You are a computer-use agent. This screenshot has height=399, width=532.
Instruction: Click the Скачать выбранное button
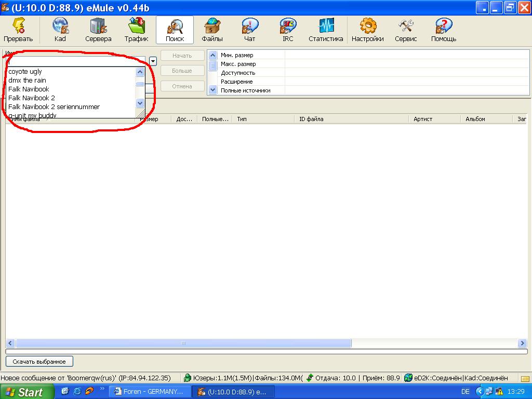click(x=39, y=361)
